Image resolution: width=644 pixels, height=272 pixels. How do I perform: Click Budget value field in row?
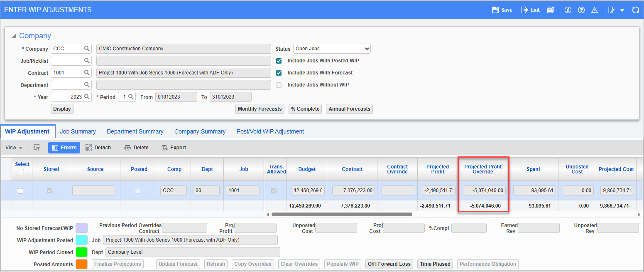(308, 190)
